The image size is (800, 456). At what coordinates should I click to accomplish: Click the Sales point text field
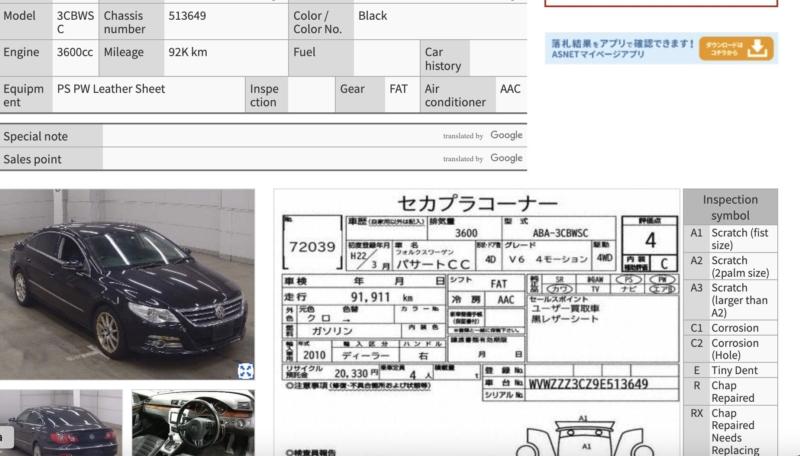[x=270, y=158]
